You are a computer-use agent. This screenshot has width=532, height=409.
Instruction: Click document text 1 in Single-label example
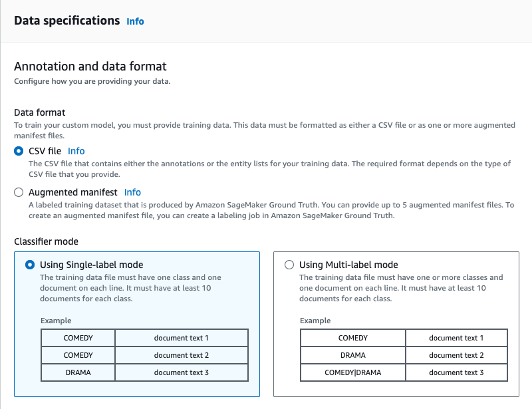click(181, 338)
